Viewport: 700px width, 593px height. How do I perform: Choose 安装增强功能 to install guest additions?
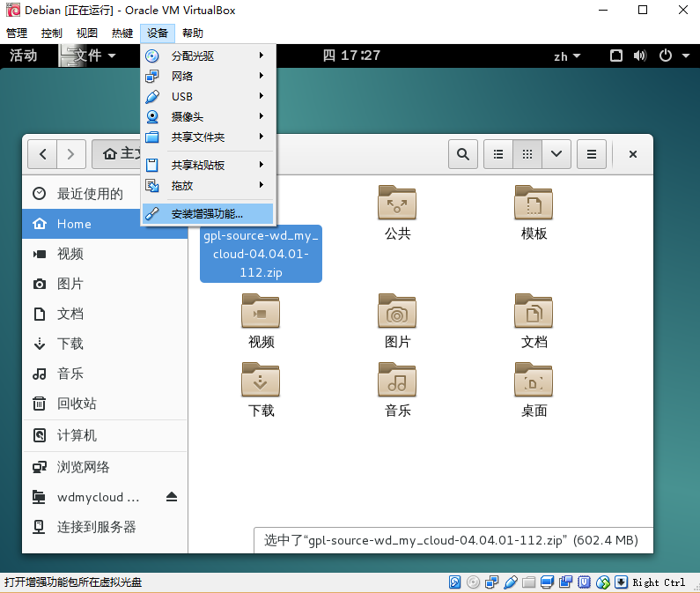208,213
